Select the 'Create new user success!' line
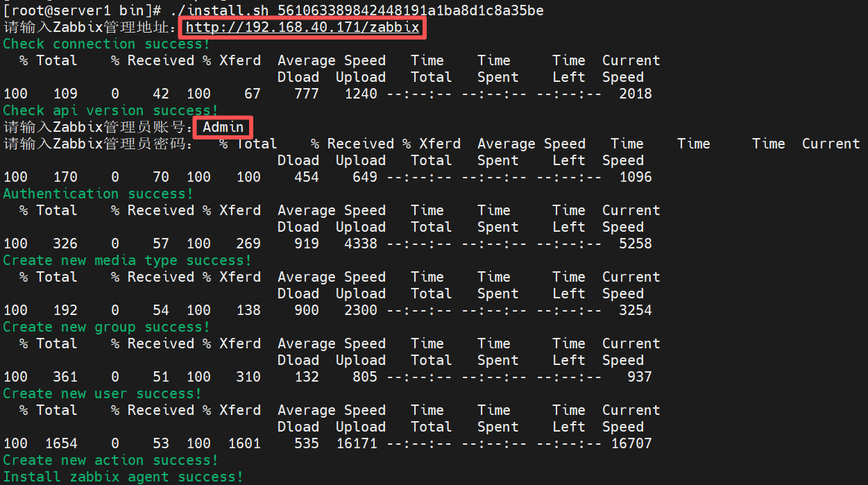 pos(102,394)
